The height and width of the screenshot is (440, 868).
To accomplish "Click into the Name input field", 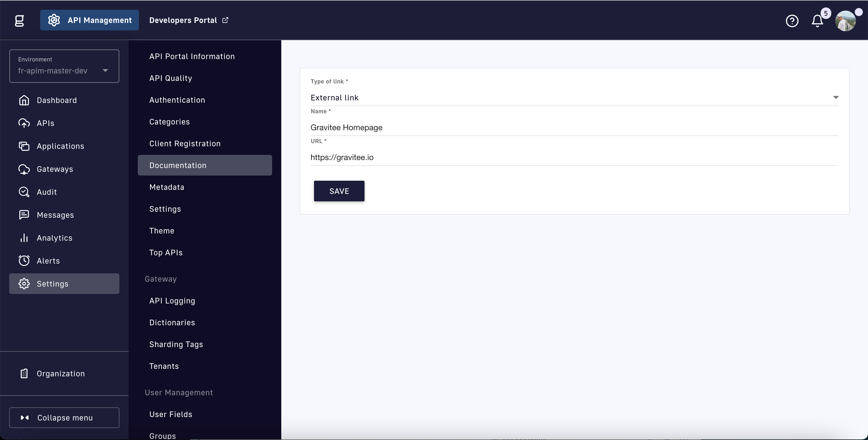I will click(574, 128).
